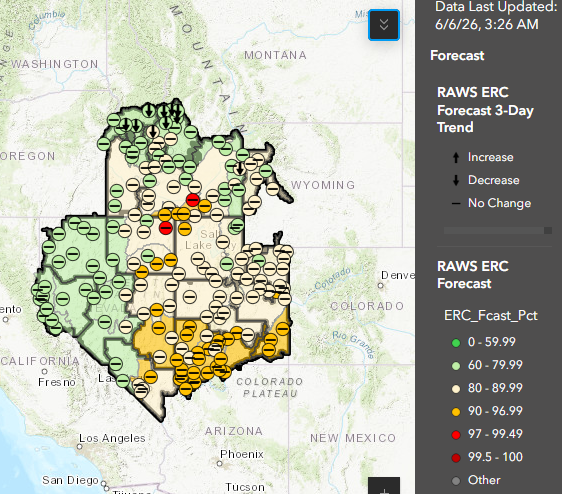Select the gray Other swatch
Screen dimensions: 562x494
(456, 481)
